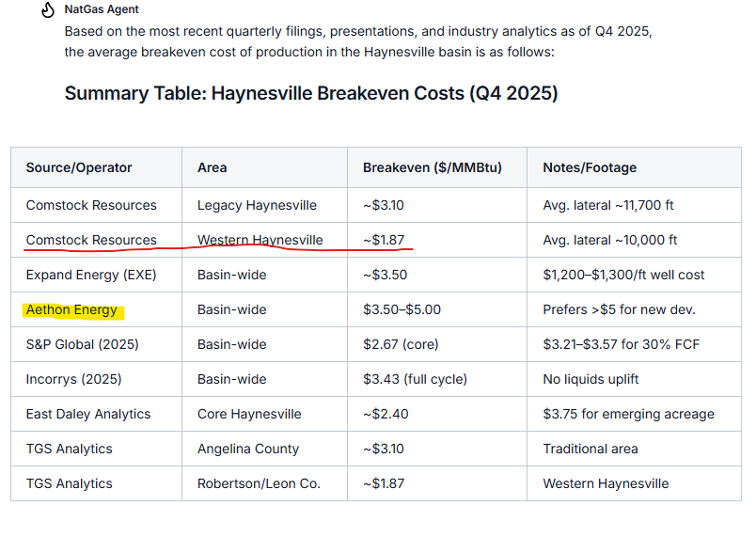Click 'Basin-wide' in the Aethon Energy row
Viewport: 756px width, 537px height.
[x=232, y=309]
